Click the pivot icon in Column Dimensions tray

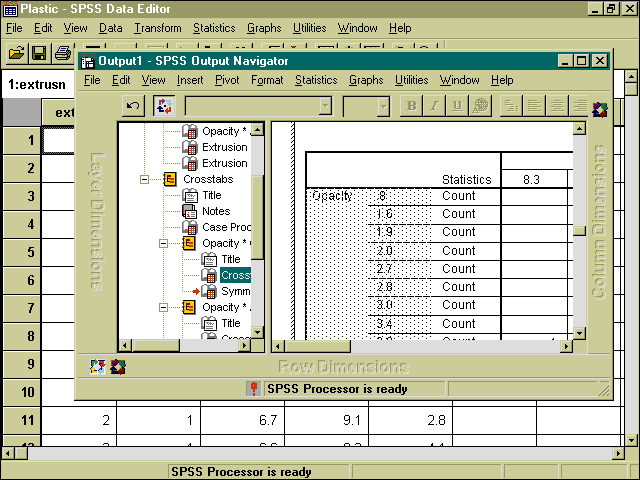(599, 108)
